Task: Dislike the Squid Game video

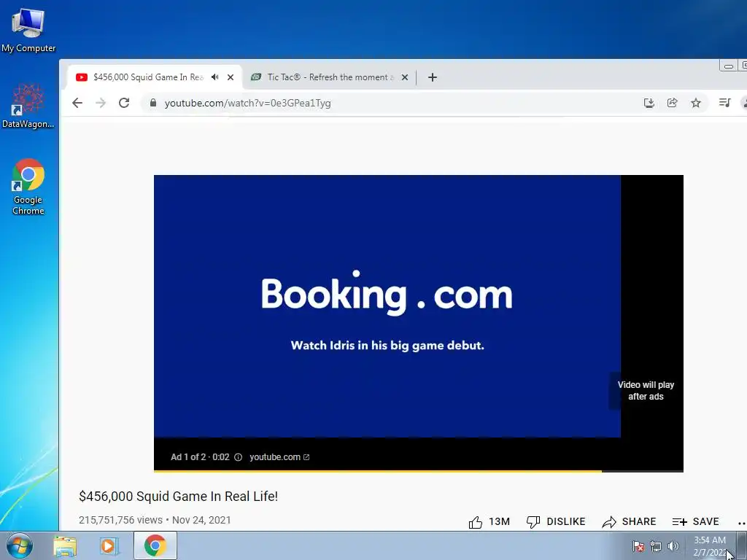Action: point(556,522)
